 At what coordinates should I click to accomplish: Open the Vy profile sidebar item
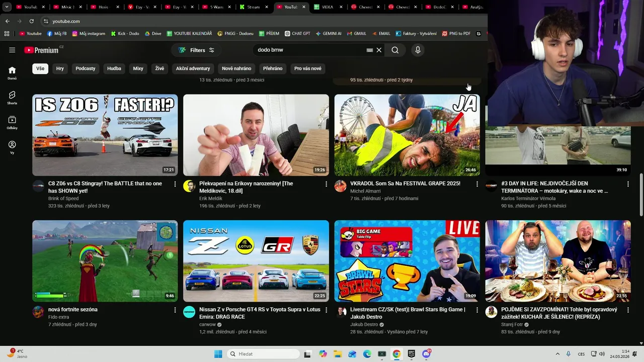(x=12, y=147)
